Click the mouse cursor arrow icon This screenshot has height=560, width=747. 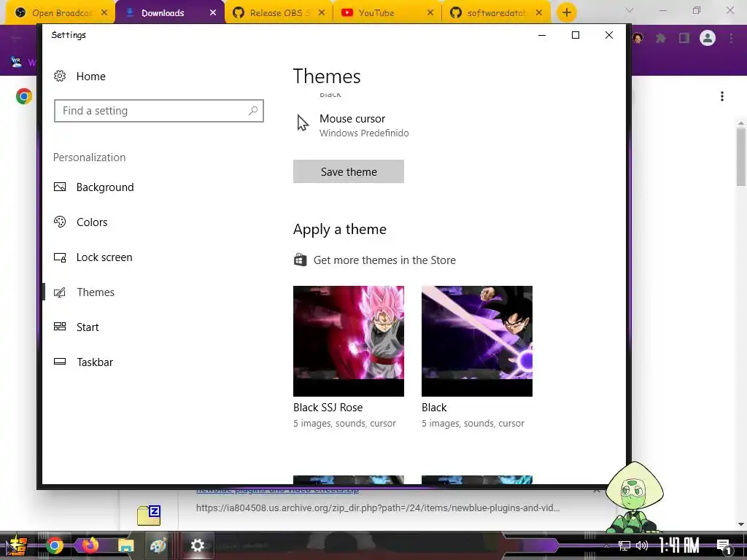(303, 122)
